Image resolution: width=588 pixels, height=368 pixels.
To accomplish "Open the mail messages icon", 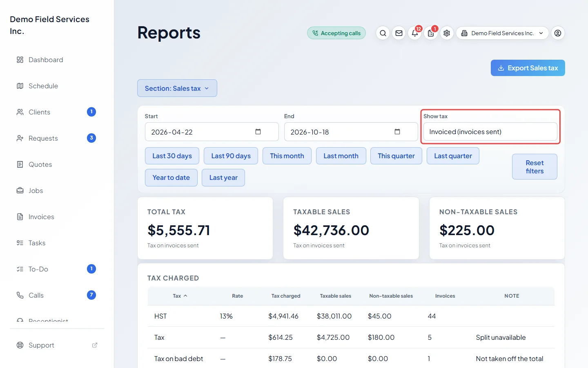I will [399, 33].
